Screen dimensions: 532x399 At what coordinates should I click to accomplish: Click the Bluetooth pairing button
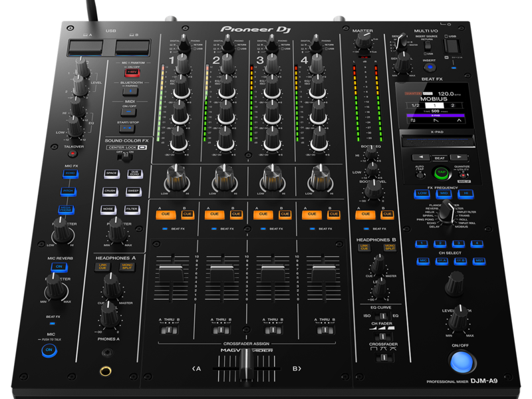(130, 91)
